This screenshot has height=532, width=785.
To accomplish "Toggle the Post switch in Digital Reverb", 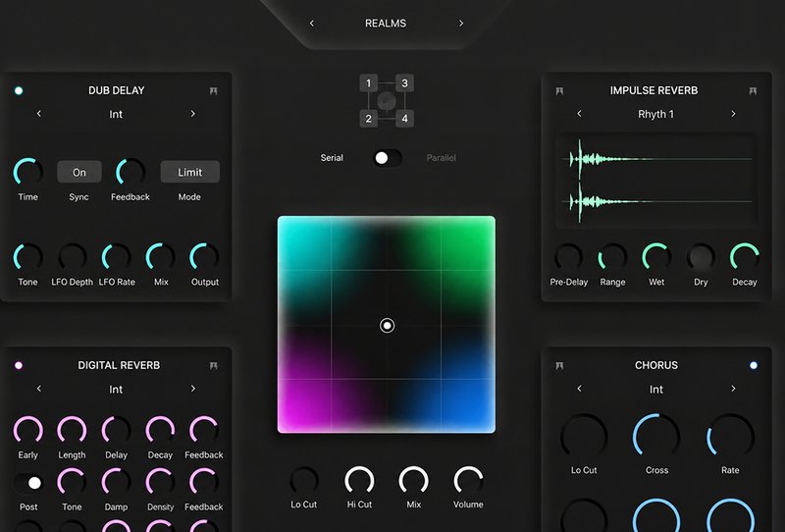I will point(28,483).
